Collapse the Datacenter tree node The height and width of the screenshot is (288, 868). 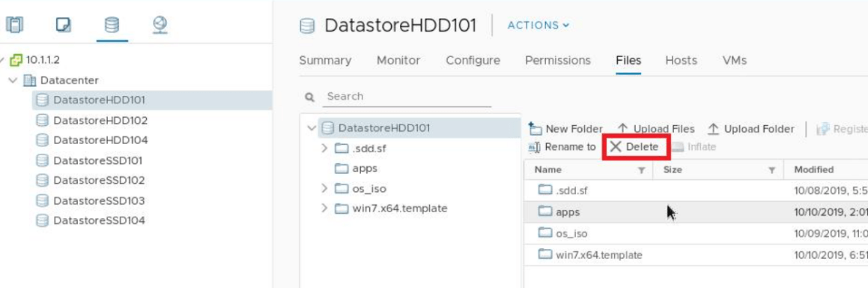pos(13,80)
